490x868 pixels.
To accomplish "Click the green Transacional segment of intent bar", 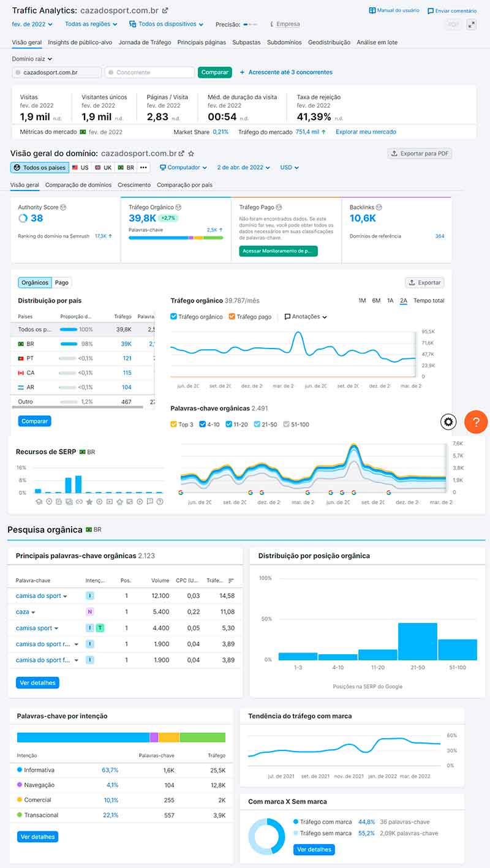I will point(202,738).
